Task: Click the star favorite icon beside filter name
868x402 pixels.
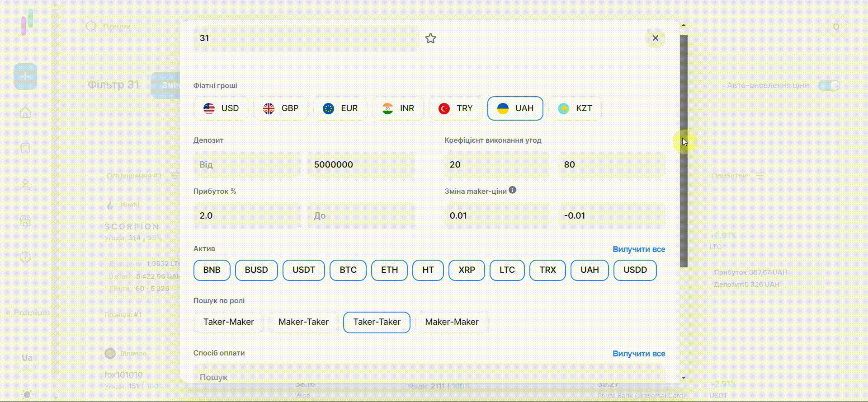Action: point(430,38)
